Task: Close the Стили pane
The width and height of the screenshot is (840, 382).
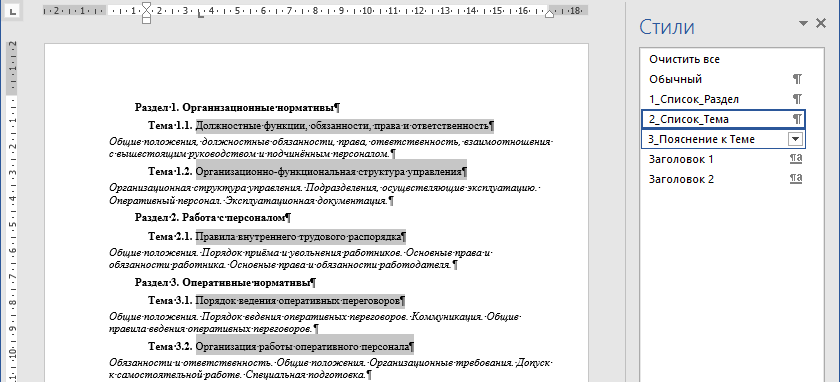Action: pos(821,23)
